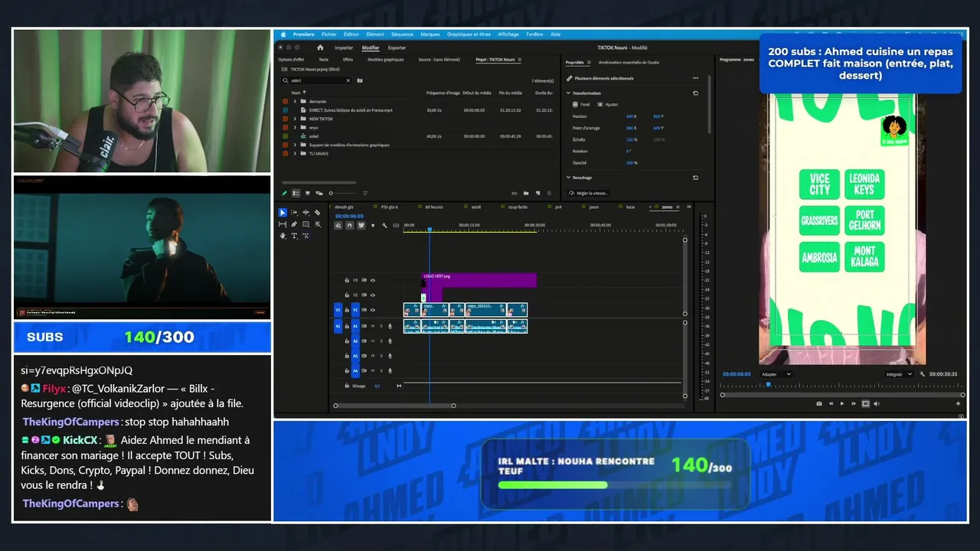Reset the Recadrage properties
980x551 pixels.
click(695, 178)
